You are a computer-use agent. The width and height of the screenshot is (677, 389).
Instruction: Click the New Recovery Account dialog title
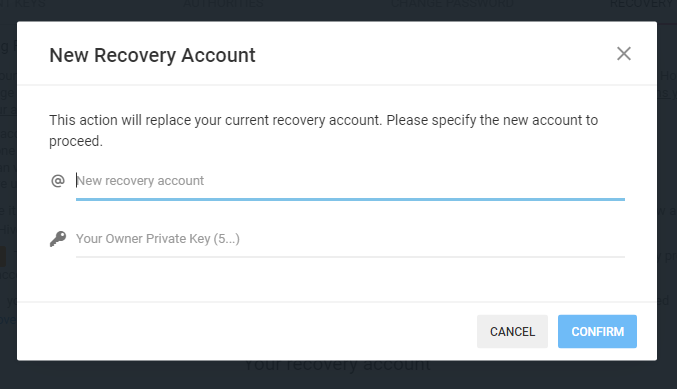152,55
